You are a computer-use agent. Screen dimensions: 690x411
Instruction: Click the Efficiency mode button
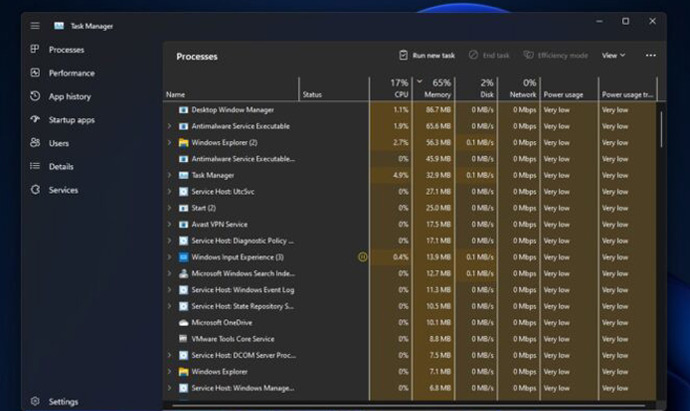click(x=555, y=55)
